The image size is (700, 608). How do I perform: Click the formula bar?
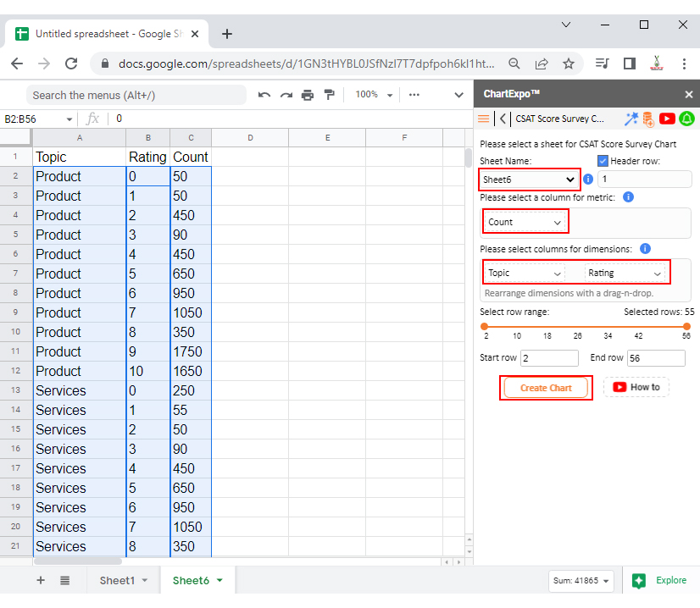[x=290, y=119]
